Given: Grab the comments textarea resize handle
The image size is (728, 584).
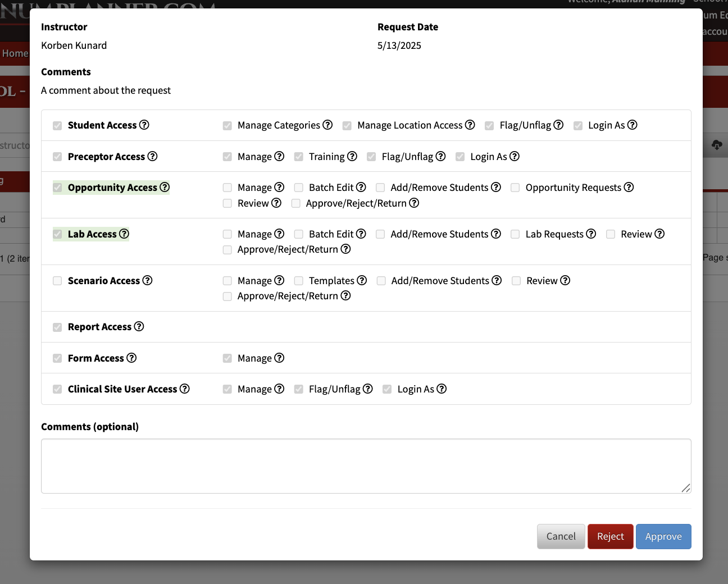Looking at the screenshot, I should click(x=686, y=488).
